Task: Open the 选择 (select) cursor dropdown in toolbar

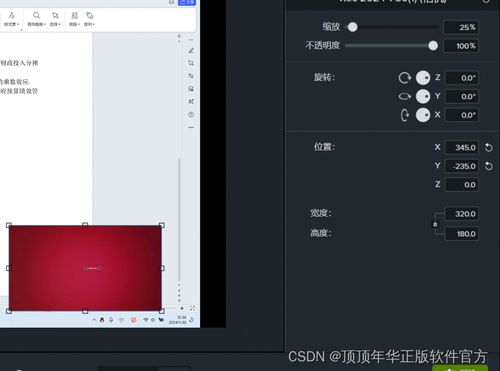Action: click(55, 19)
